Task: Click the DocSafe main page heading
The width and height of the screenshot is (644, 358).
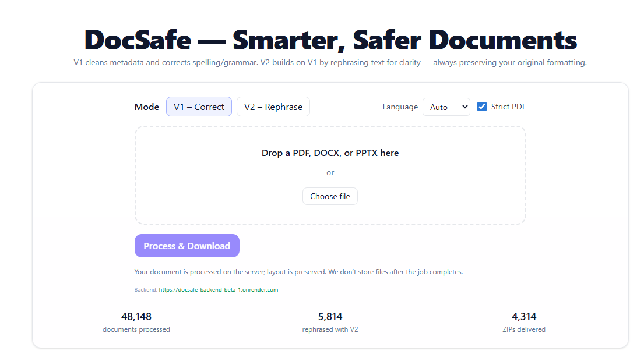Action: click(x=330, y=40)
